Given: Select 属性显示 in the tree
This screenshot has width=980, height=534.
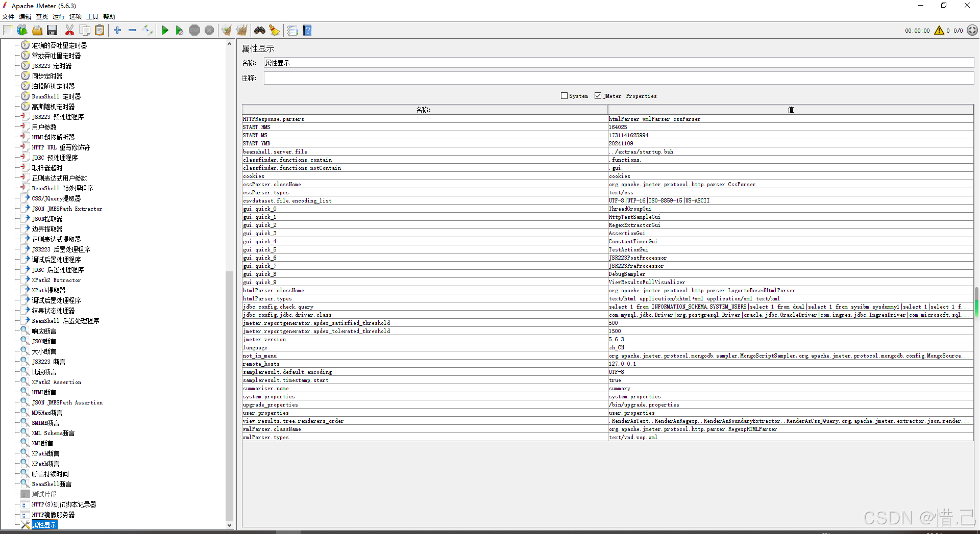Looking at the screenshot, I should pos(44,525).
